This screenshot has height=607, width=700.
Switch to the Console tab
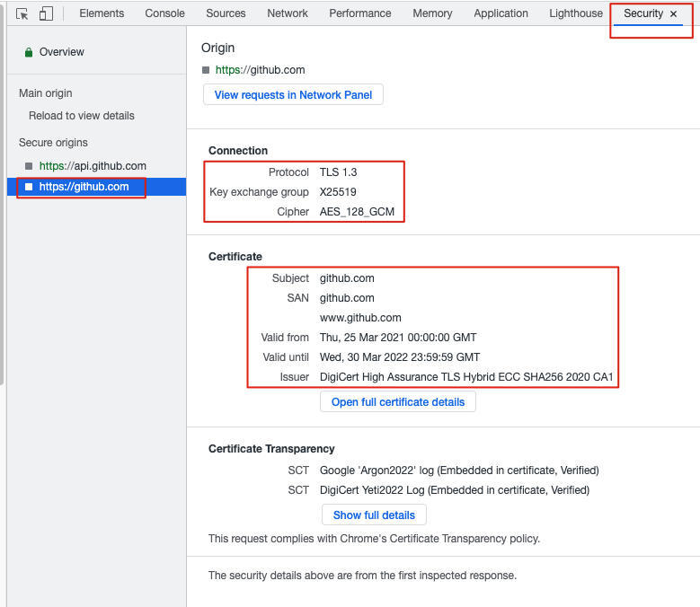click(x=164, y=13)
